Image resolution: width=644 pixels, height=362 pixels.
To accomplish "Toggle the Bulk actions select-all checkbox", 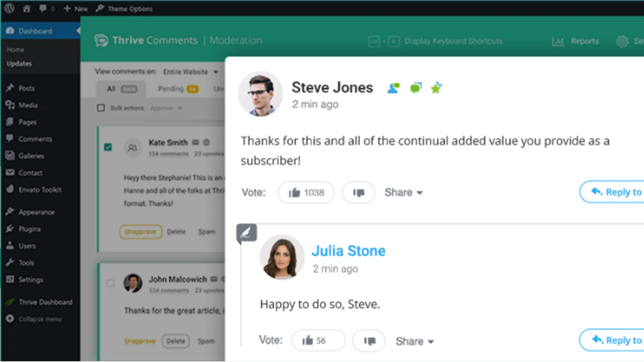I will [x=101, y=108].
